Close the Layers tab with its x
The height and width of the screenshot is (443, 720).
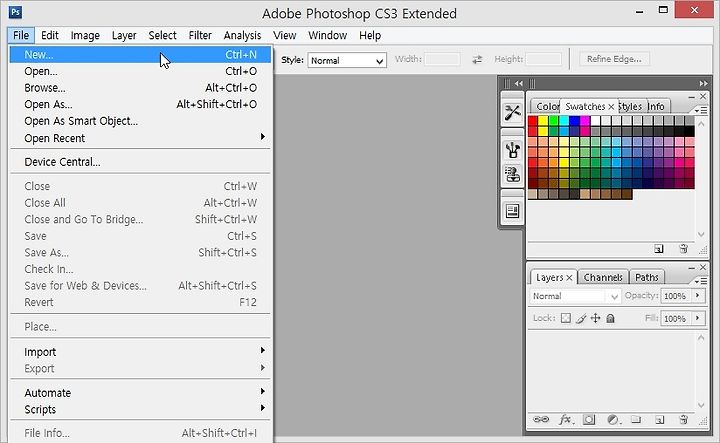[569, 277]
